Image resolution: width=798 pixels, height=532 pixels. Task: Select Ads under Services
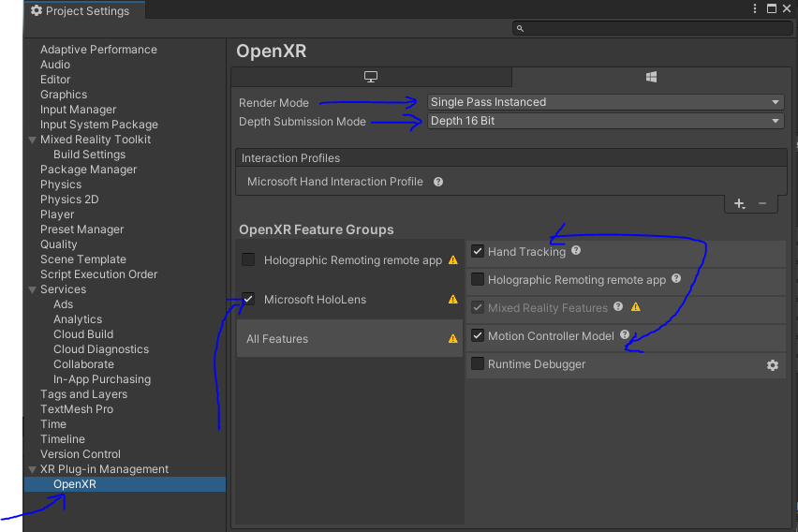[63, 303]
